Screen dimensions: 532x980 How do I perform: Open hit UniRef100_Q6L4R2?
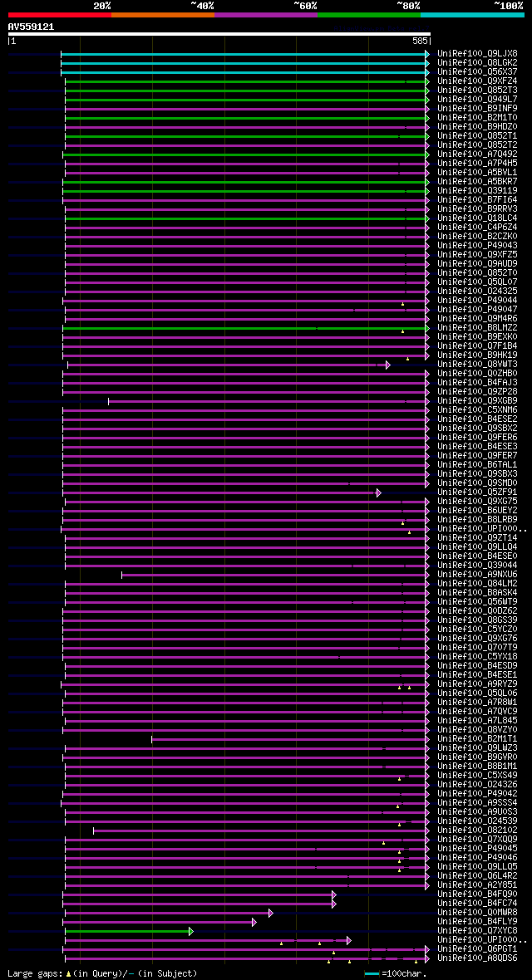tap(477, 876)
